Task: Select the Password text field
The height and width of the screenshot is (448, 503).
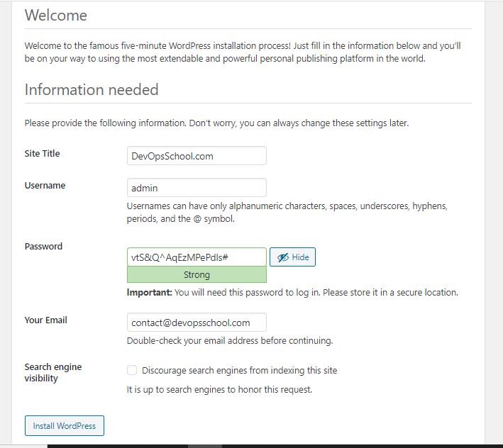Action: click(x=197, y=257)
